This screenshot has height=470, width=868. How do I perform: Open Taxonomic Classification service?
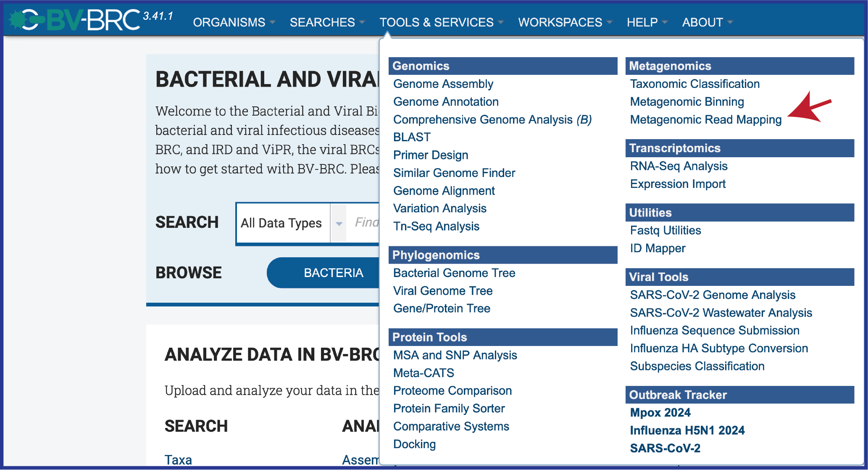(695, 84)
